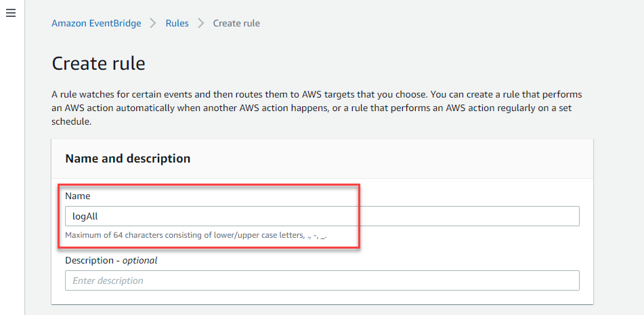This screenshot has height=315, width=644.
Task: Click the Enter description input field
Action: pyautogui.click(x=322, y=280)
